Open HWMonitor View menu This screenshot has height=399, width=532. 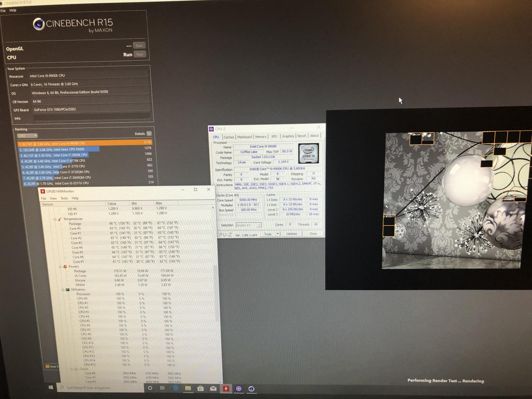click(x=53, y=198)
